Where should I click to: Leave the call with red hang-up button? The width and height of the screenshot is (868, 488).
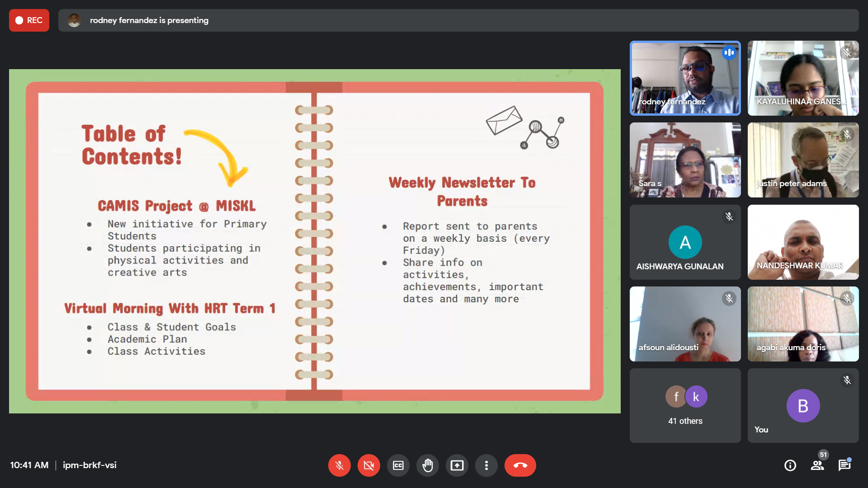coord(520,465)
